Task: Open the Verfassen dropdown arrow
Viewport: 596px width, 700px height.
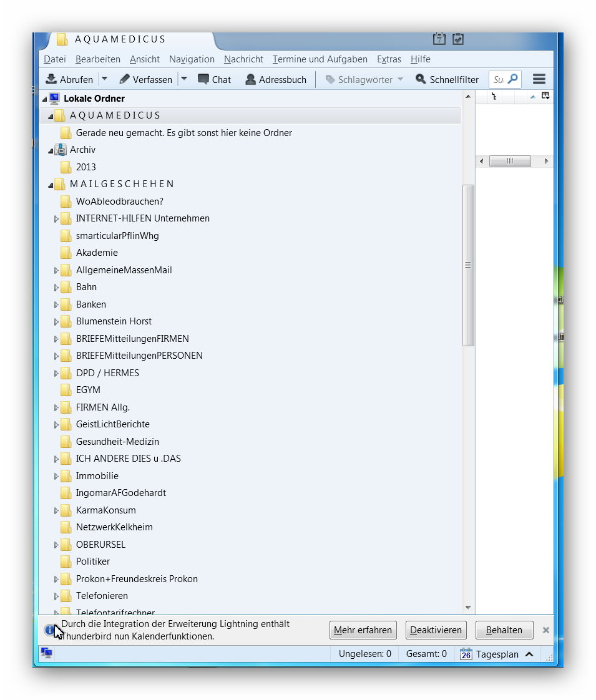Action: click(x=184, y=79)
